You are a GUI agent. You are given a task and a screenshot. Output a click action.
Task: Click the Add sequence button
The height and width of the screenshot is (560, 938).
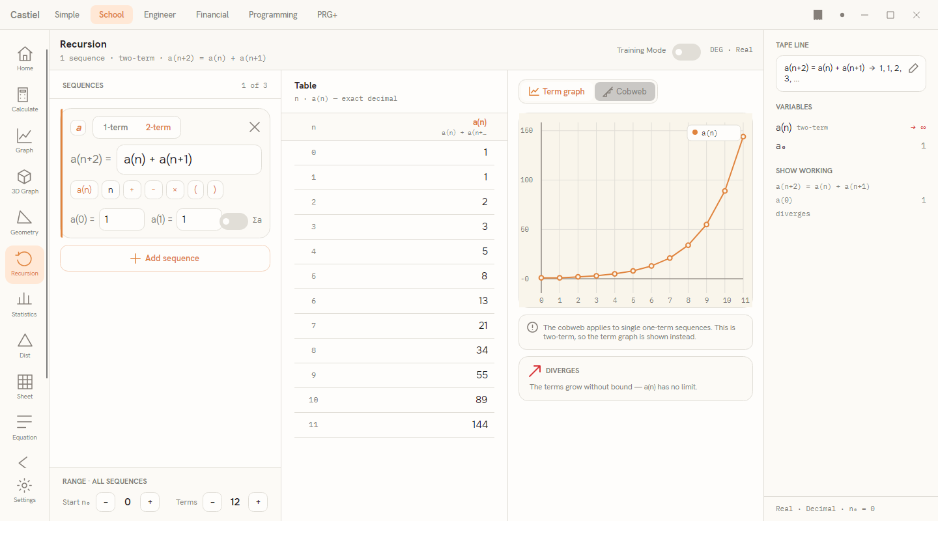pyautogui.click(x=165, y=259)
